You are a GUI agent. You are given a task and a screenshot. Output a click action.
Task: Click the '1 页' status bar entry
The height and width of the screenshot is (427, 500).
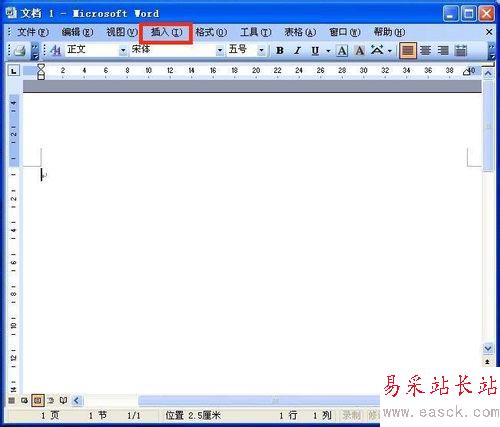50,415
